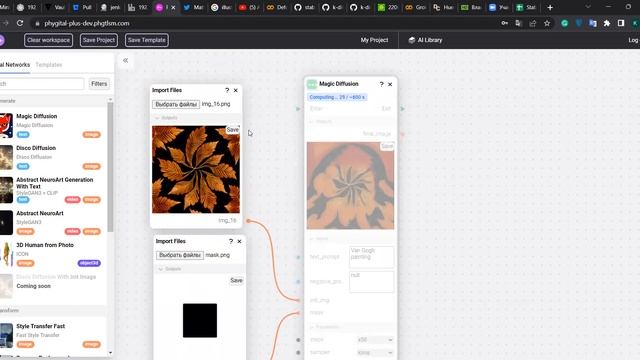
Task: Choose files button for img_16 node
Action: (x=176, y=104)
